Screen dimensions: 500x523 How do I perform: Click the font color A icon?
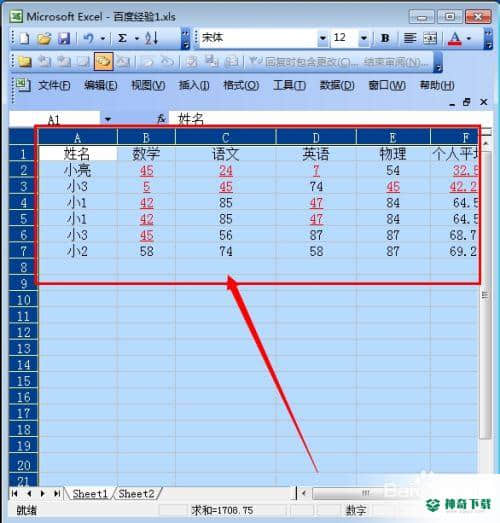point(455,39)
